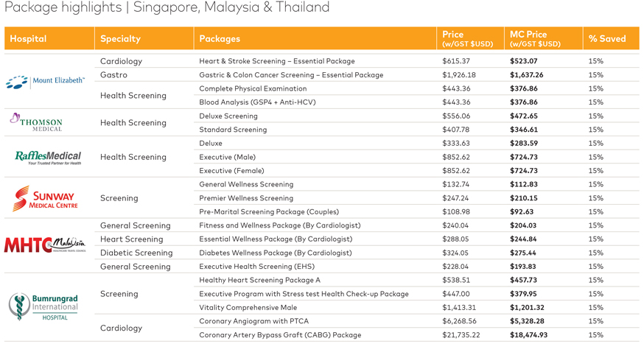The height and width of the screenshot is (355, 644).
Task: Open the MHTC Malaysia logo
Action: (x=46, y=245)
